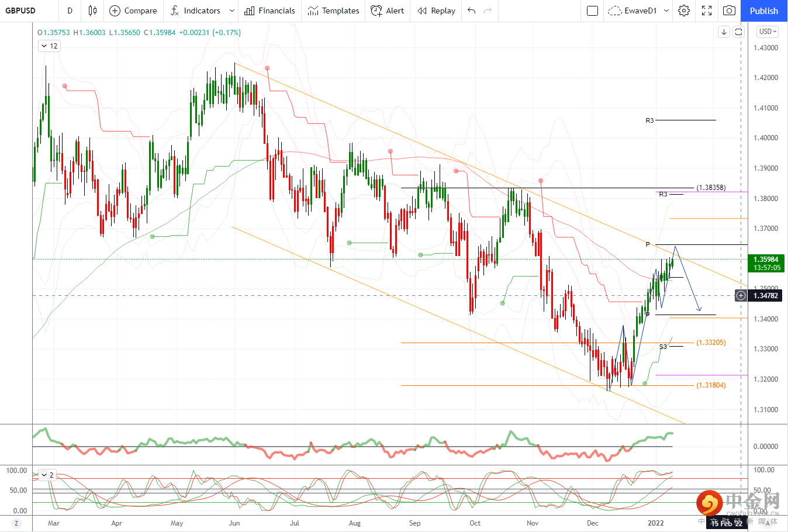This screenshot has width=788, height=532.
Task: Undo the last chart action
Action: tap(472, 11)
